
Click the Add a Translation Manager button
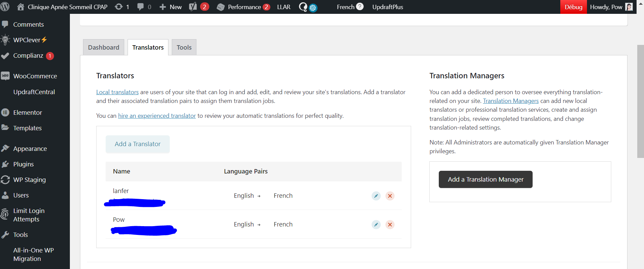point(485,179)
